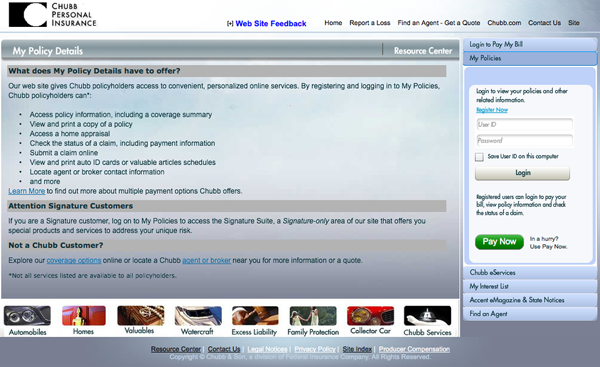600x367 pixels.
Task: Check Save User ID on this computer
Action: click(479, 157)
